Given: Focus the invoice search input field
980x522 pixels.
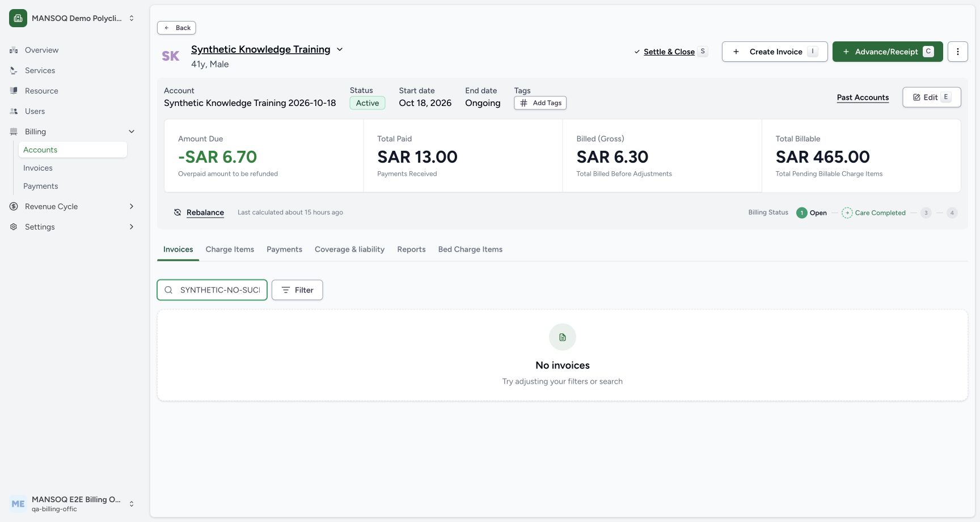Looking at the screenshot, I should click(212, 290).
